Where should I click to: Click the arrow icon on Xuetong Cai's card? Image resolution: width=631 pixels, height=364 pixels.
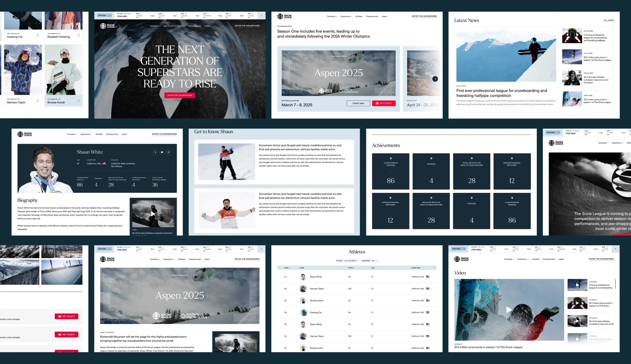pos(38,35)
